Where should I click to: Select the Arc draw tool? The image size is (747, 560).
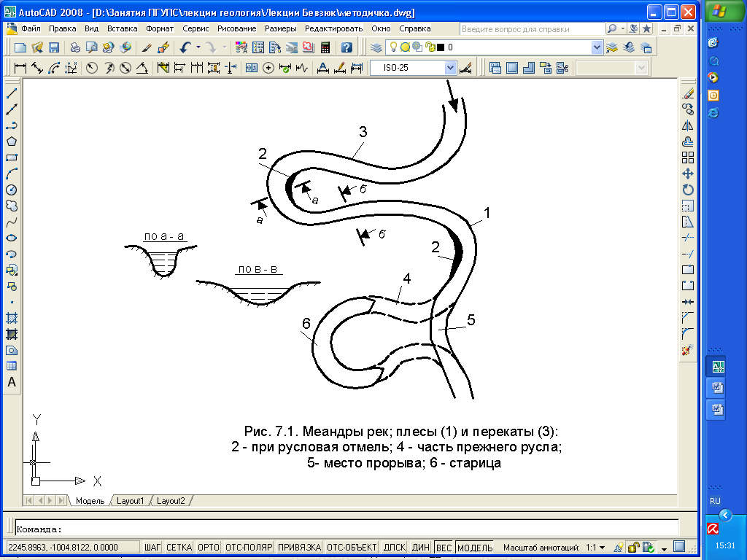12,174
